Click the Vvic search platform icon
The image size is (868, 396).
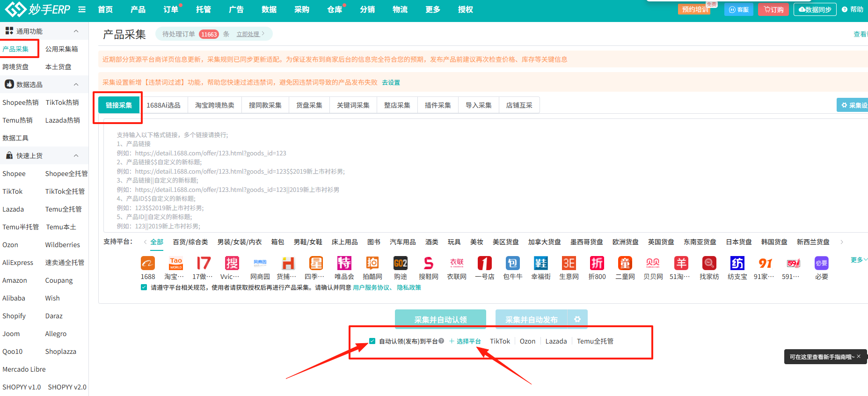tap(232, 263)
